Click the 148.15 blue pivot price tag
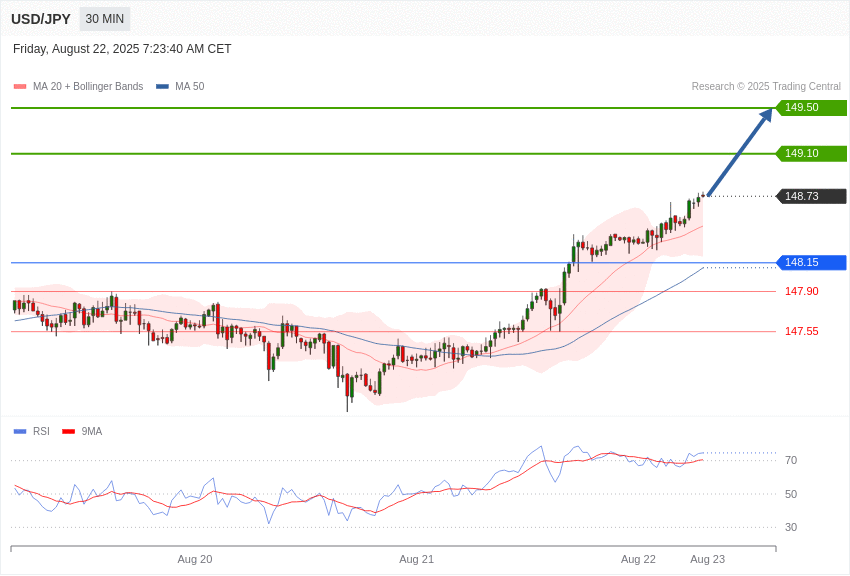Viewport: 850px width, 576px height. pos(811,263)
